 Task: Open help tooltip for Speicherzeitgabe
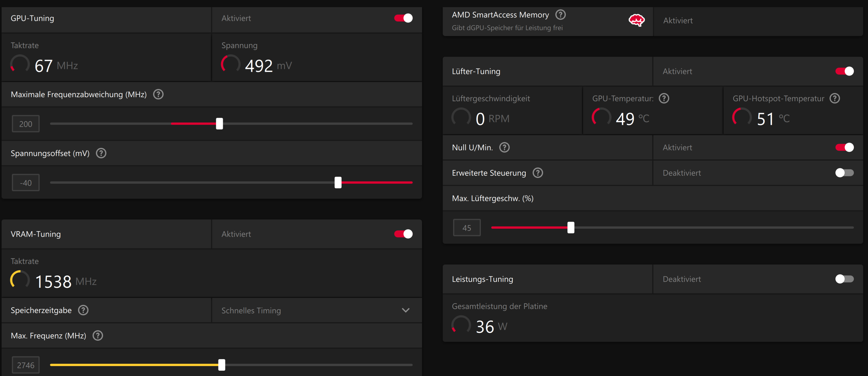click(83, 310)
